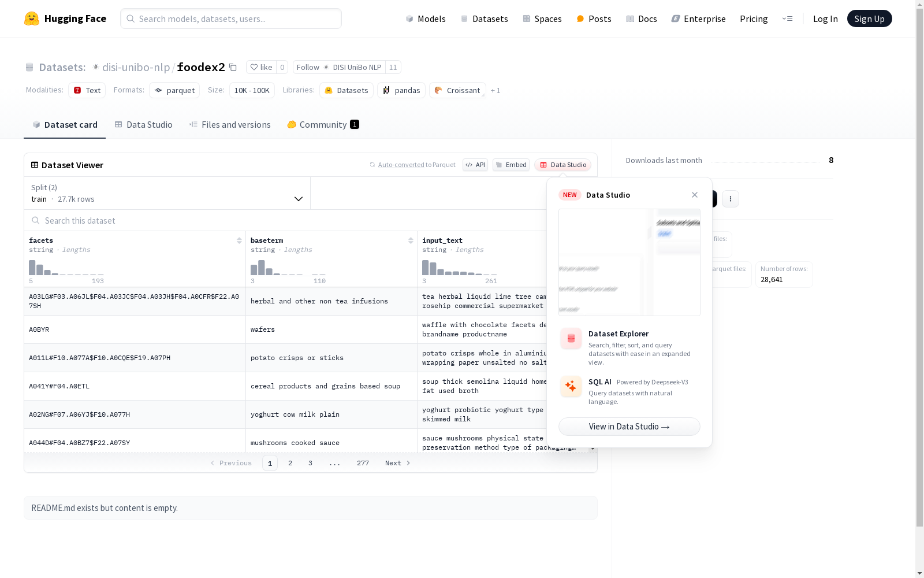This screenshot has width=924, height=578.
Task: Close the Data Studio popup
Action: [x=695, y=195]
